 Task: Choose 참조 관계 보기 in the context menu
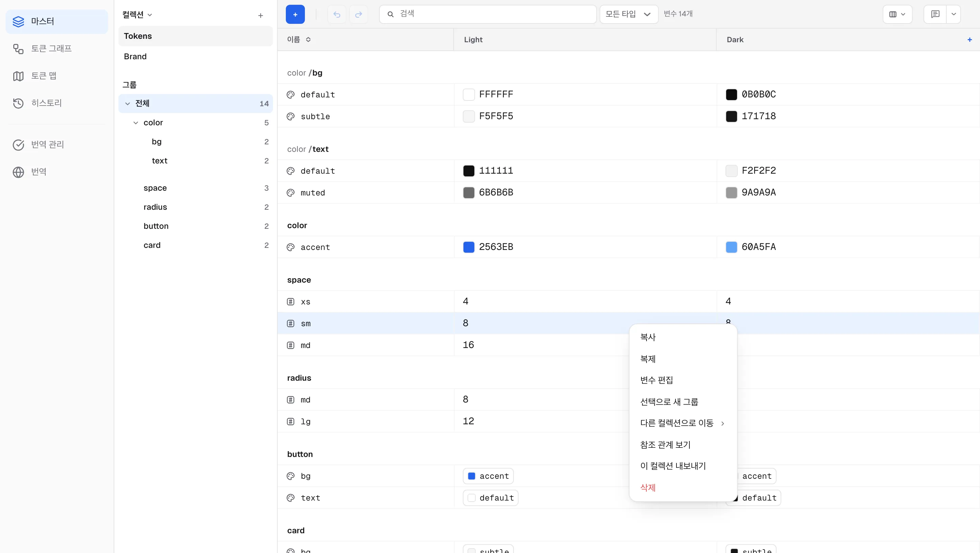tap(683, 445)
